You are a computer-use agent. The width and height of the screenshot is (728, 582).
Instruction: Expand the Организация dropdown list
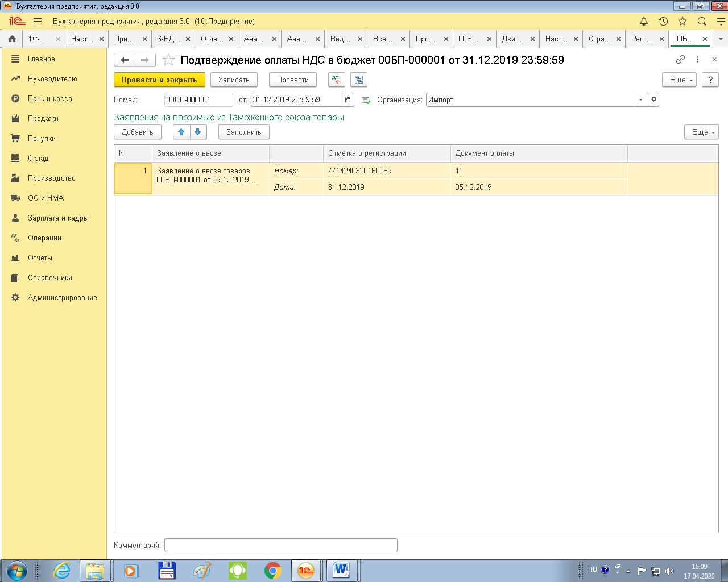pyautogui.click(x=640, y=100)
